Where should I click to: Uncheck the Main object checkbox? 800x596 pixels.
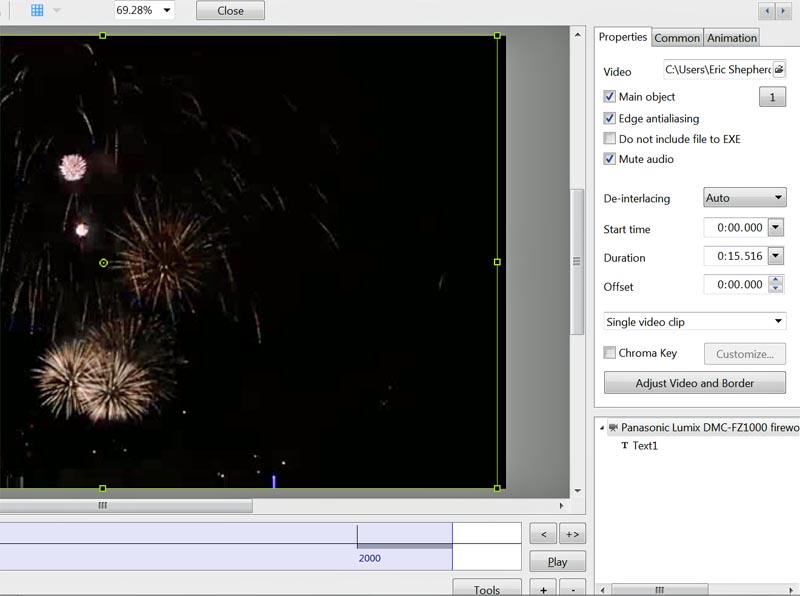tap(610, 97)
